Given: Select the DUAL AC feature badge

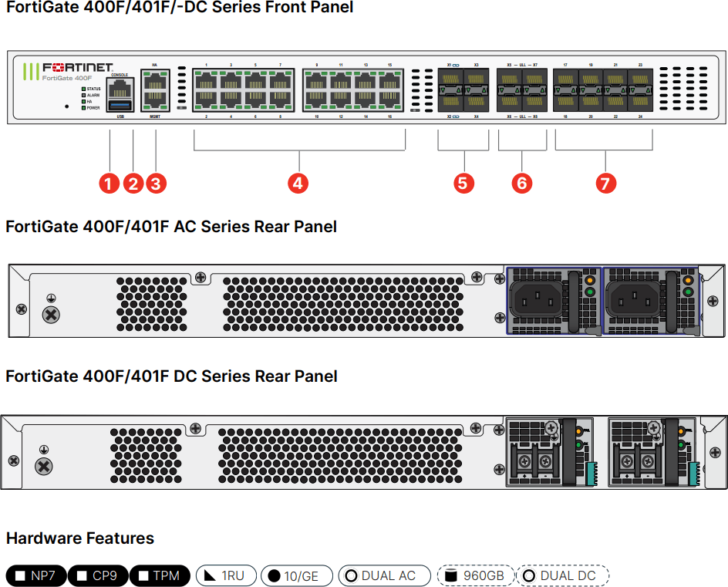Looking at the screenshot, I should (385, 576).
